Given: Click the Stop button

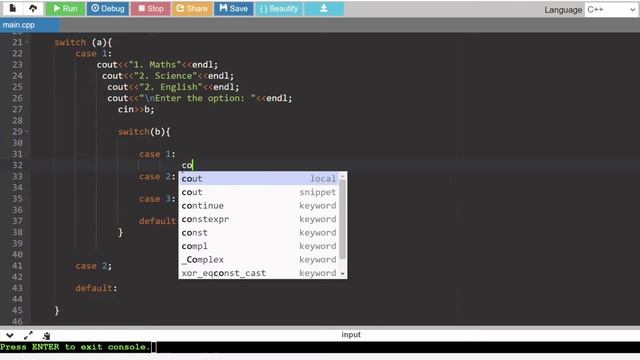Looking at the screenshot, I should 151,9.
